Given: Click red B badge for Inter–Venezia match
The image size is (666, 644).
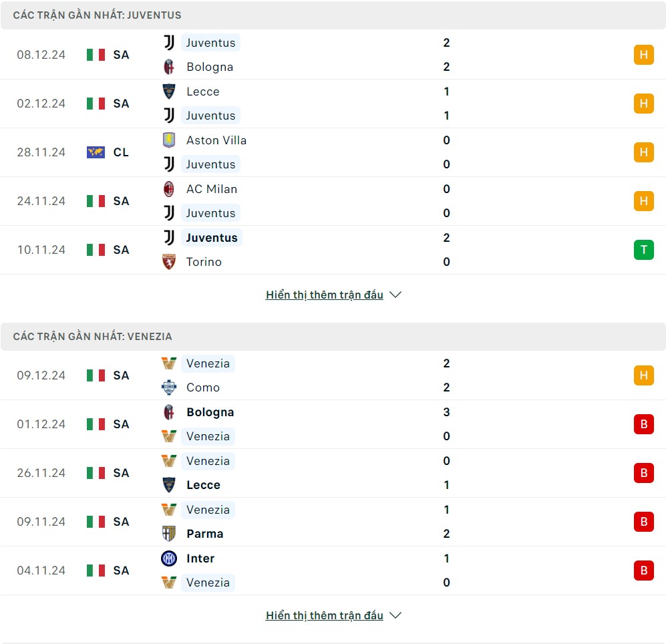Looking at the screenshot, I should coord(643,571).
